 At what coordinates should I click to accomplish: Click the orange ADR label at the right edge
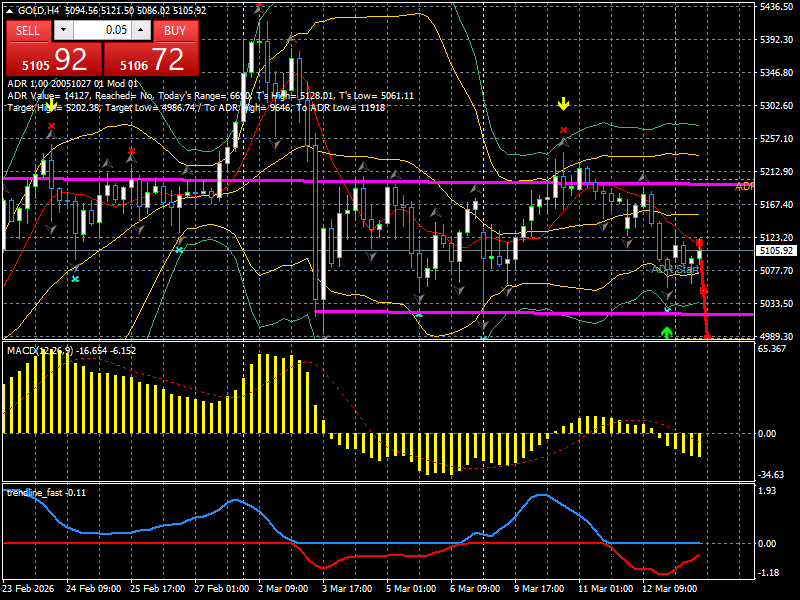coord(744,187)
